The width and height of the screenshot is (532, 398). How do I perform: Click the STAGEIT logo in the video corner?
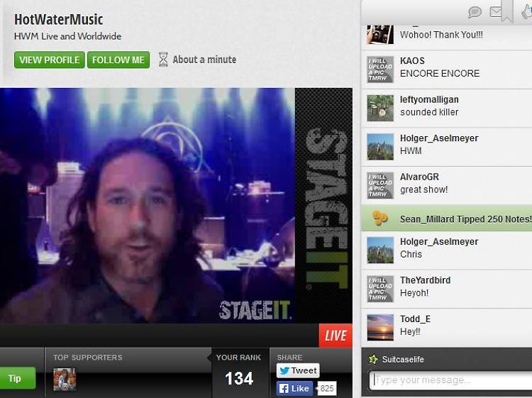pyautogui.click(x=255, y=310)
